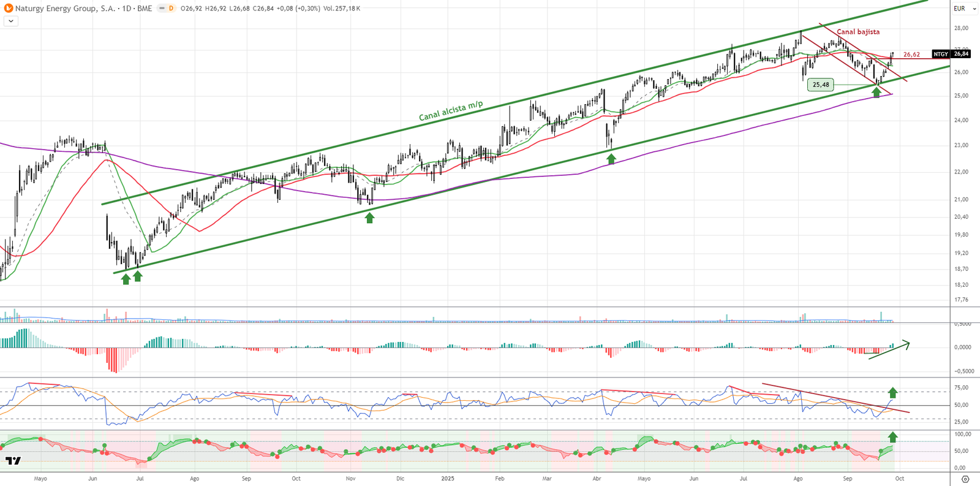Viewport: 980px width, 486px height.
Task: Select the 'Canal bajista' text annotation
Action: pyautogui.click(x=858, y=32)
